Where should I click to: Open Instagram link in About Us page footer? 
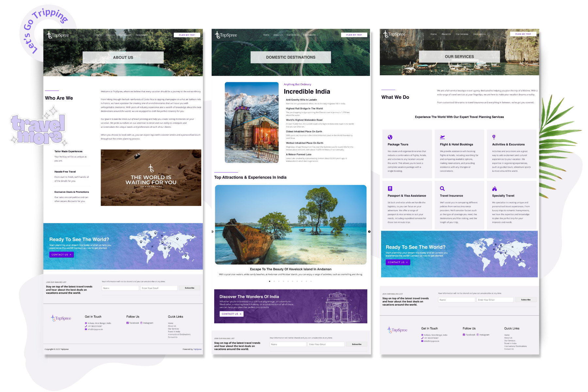click(x=147, y=323)
